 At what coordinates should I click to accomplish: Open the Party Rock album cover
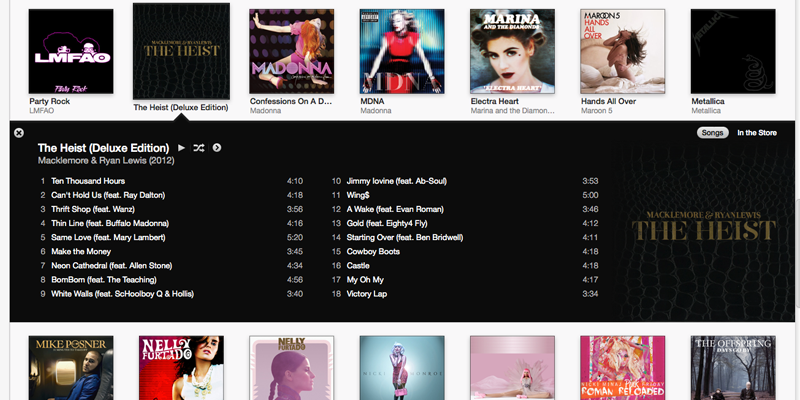click(x=71, y=51)
